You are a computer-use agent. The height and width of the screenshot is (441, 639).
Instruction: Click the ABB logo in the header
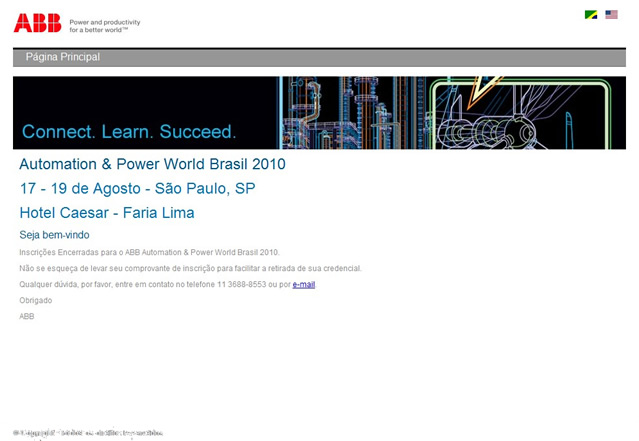pos(37,23)
